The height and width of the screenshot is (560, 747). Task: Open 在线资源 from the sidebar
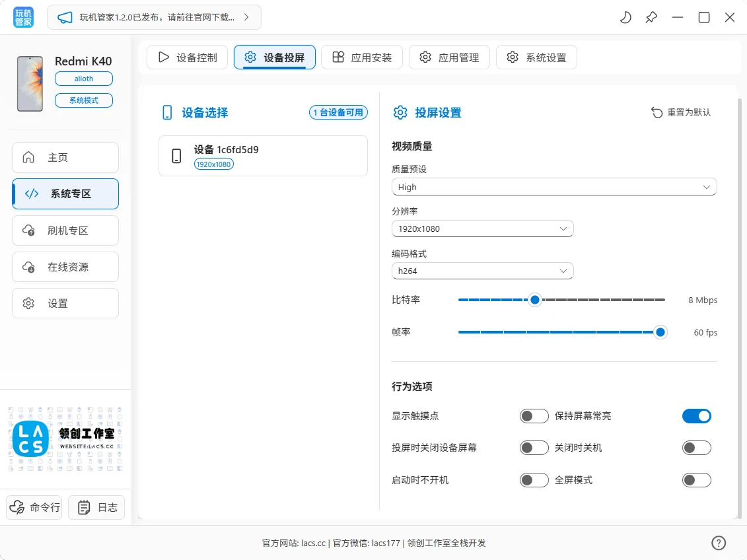point(65,267)
